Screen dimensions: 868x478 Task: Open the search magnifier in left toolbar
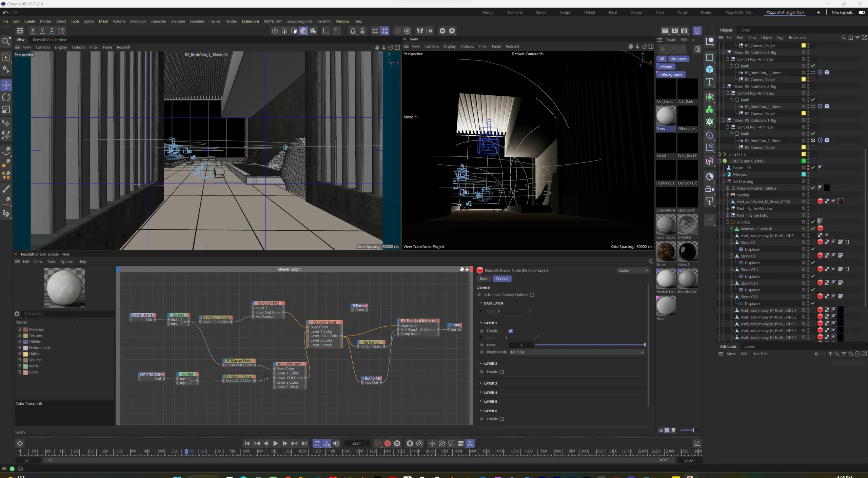[x=6, y=41]
